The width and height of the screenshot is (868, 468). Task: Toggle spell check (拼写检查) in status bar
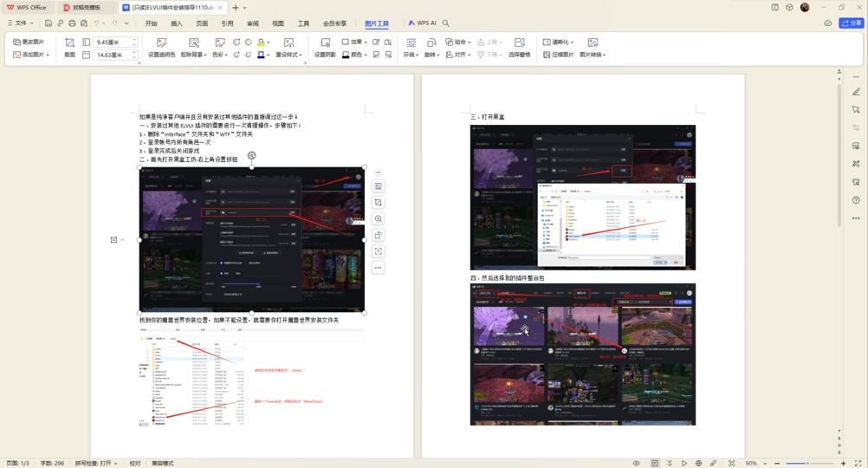click(x=96, y=463)
